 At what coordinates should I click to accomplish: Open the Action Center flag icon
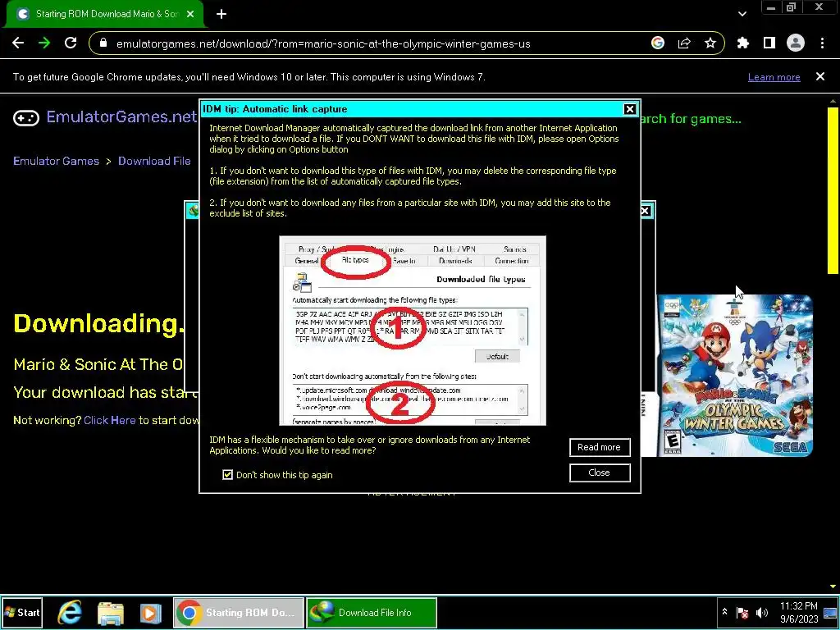click(742, 613)
